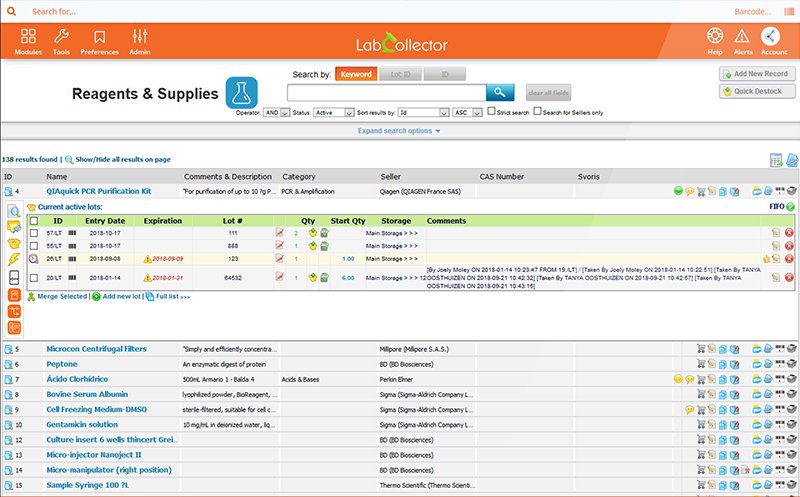Check the box for lot 20/LT
Image resolution: width=800 pixels, height=497 pixels.
[x=34, y=278]
